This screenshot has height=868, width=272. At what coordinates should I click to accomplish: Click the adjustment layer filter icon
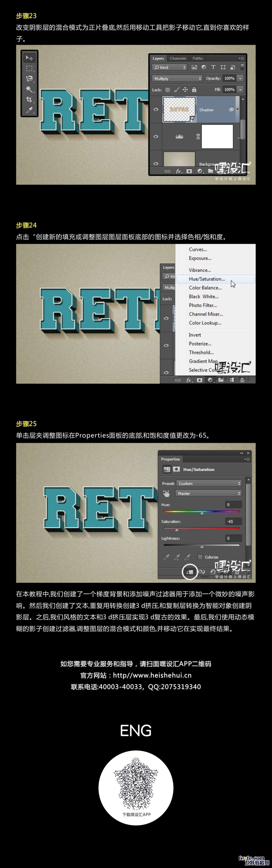tap(204, 67)
